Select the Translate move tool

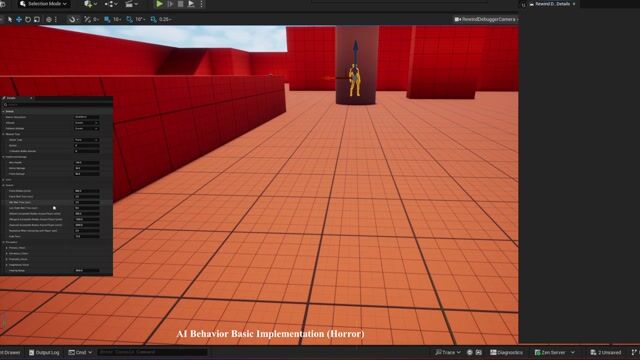pos(19,19)
